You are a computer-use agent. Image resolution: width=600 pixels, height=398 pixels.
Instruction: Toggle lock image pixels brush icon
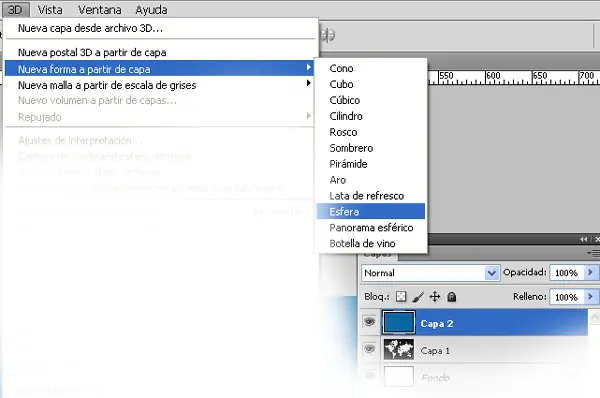click(418, 297)
